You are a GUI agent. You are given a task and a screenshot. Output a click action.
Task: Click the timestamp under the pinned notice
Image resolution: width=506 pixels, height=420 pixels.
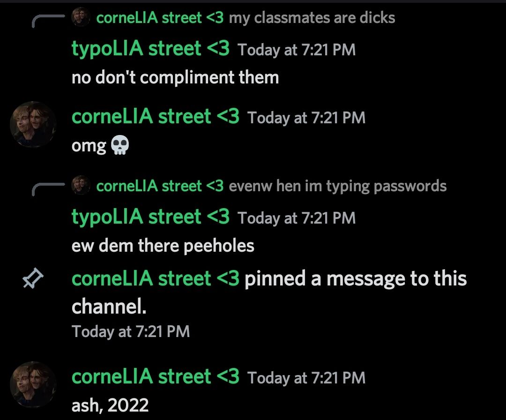pyautogui.click(x=131, y=331)
